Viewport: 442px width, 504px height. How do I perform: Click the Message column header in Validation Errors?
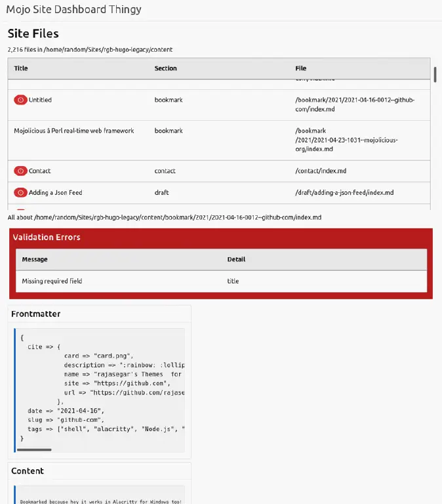pos(35,259)
